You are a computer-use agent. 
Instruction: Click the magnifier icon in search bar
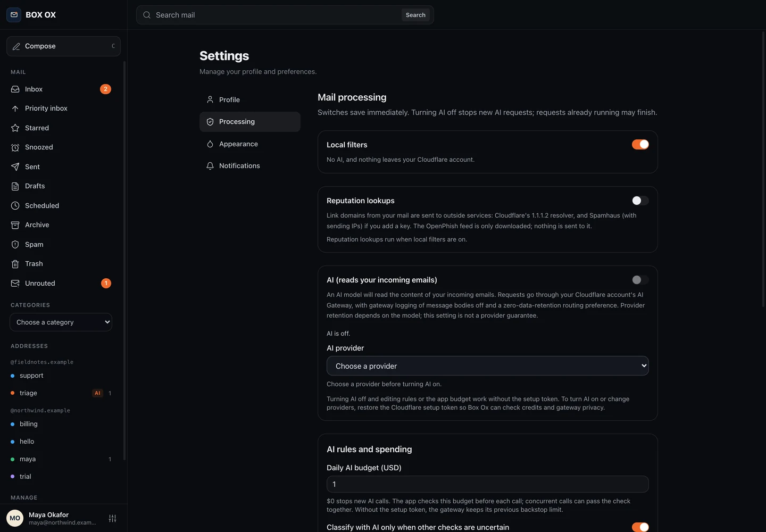(147, 15)
